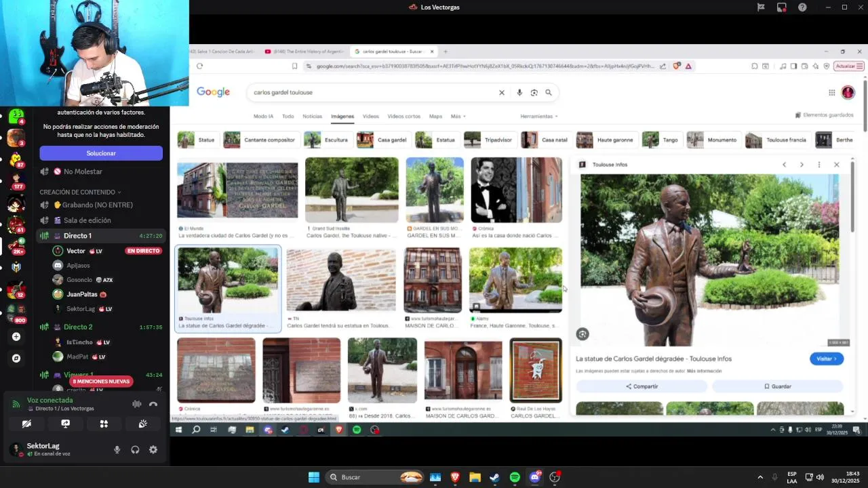Click Add a Server plus icon
The image size is (868, 488).
tap(16, 337)
